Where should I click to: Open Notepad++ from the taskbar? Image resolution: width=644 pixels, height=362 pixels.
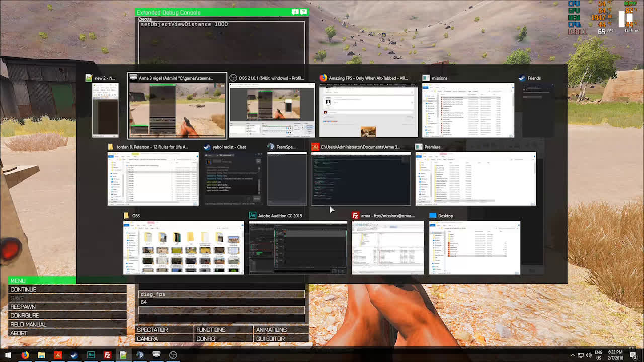coord(123,355)
